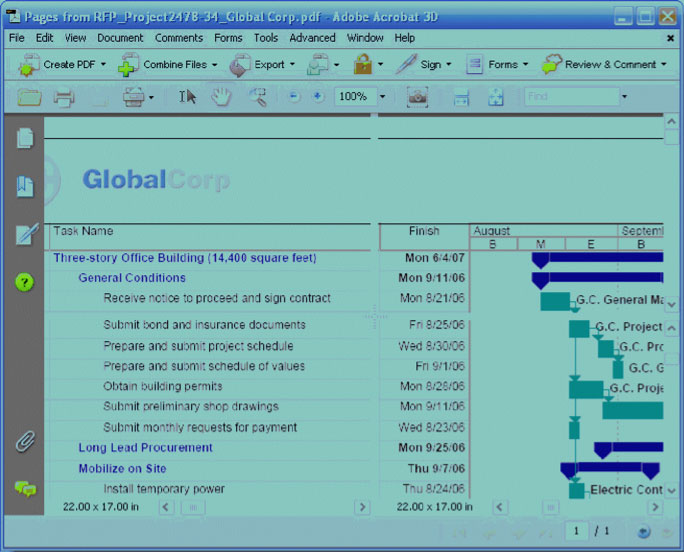
Task: Select the Hand tool
Action: pos(222,97)
